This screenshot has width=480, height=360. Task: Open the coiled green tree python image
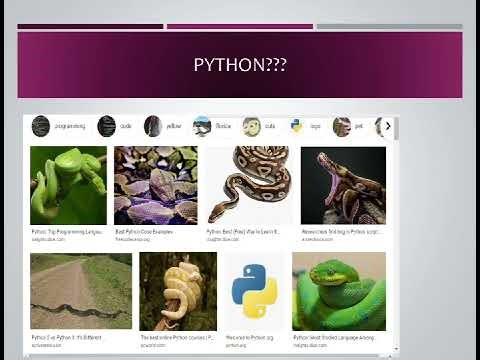tap(339, 291)
